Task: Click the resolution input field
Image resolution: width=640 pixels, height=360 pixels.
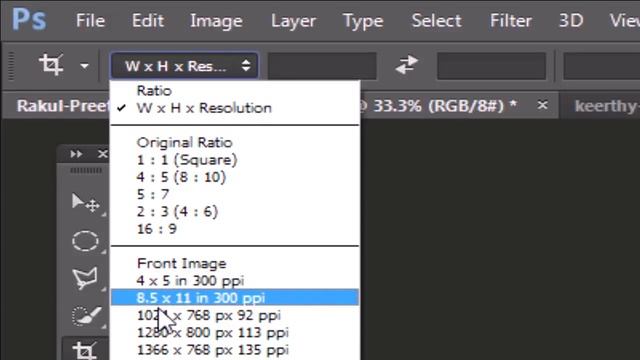Action: pos(602,66)
